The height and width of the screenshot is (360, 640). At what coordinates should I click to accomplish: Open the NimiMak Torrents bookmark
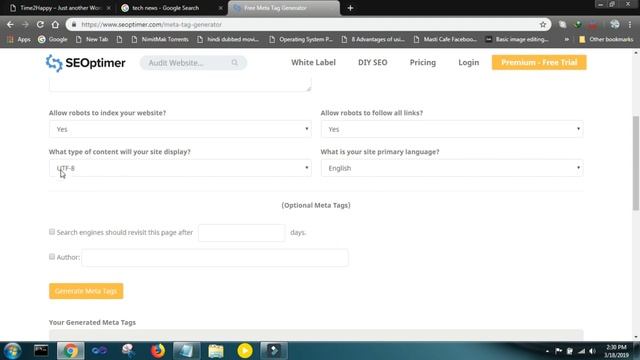click(x=160, y=39)
